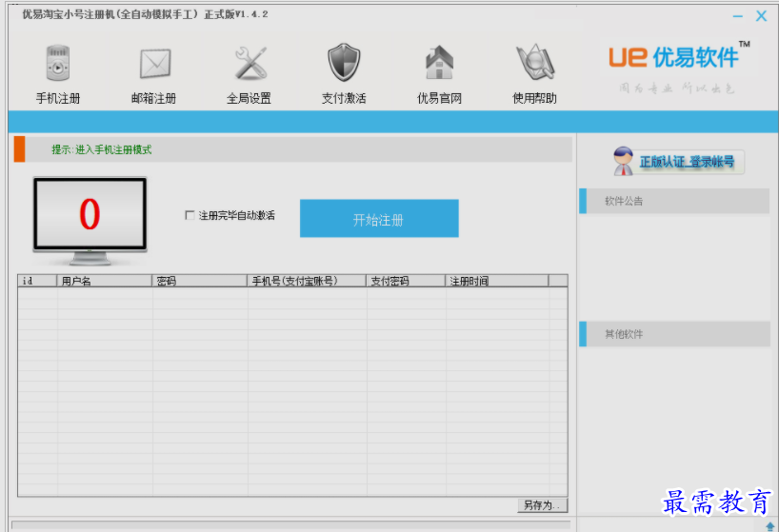Select the 全局设置 label
The width and height of the screenshot is (779, 532).
(249, 98)
